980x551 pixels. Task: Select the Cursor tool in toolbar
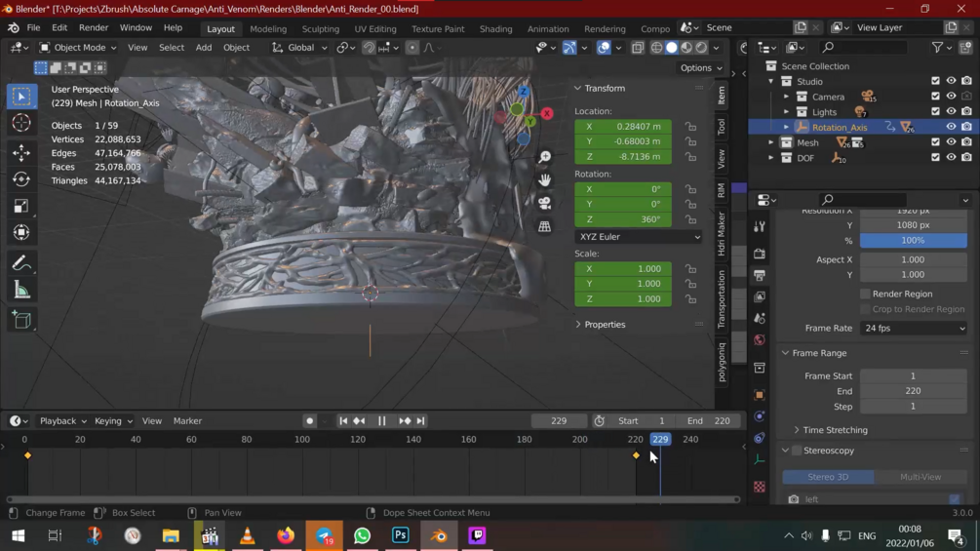click(21, 124)
